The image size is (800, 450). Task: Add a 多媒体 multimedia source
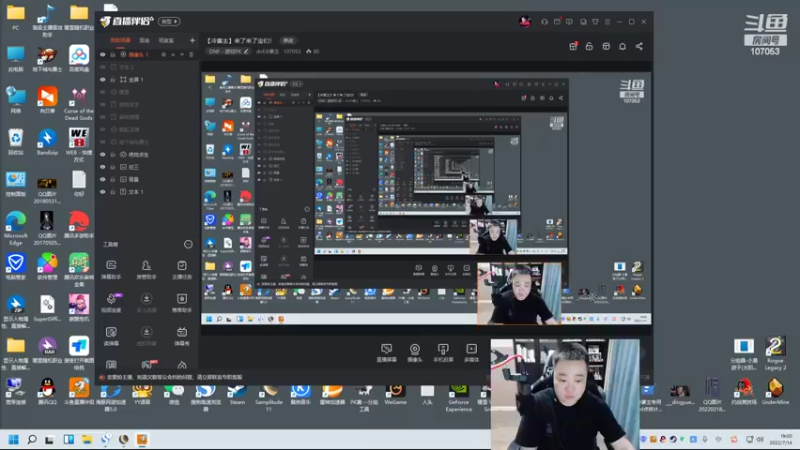471,353
